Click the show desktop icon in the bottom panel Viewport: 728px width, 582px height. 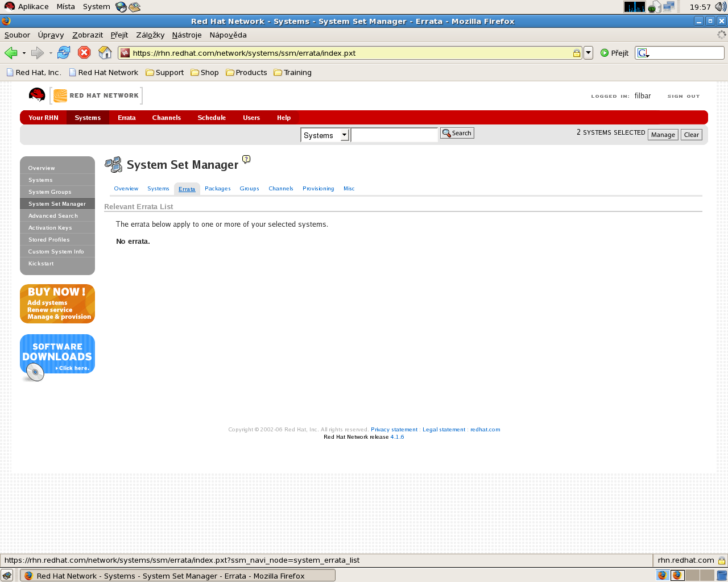(x=7, y=575)
